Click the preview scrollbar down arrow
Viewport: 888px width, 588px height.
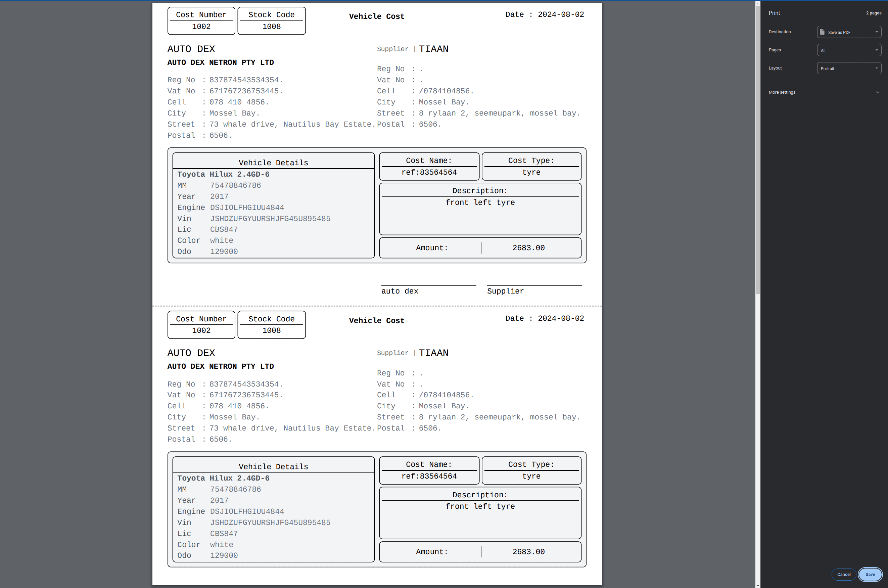pyautogui.click(x=757, y=585)
